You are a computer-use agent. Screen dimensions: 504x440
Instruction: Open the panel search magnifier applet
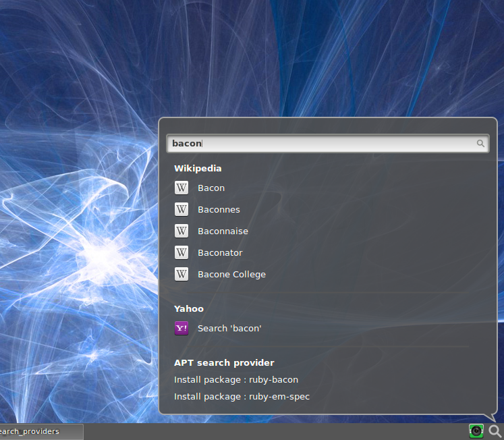[495, 431]
